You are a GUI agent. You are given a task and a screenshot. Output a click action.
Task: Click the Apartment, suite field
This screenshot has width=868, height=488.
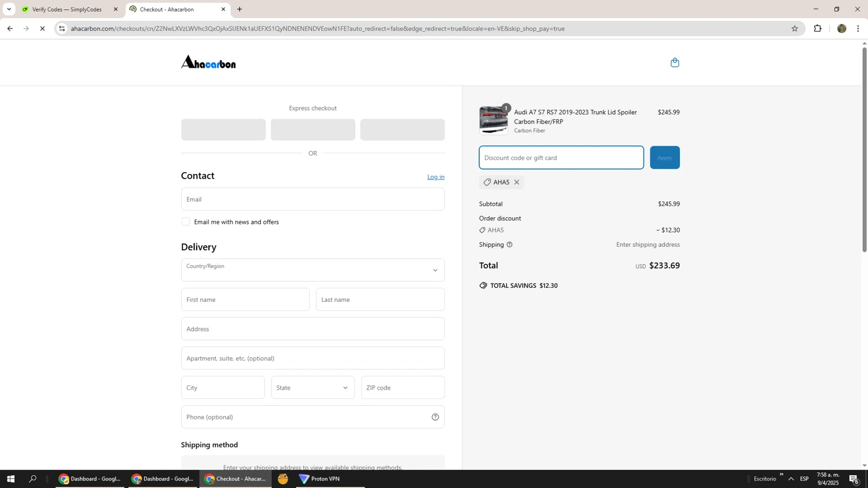coord(313,358)
